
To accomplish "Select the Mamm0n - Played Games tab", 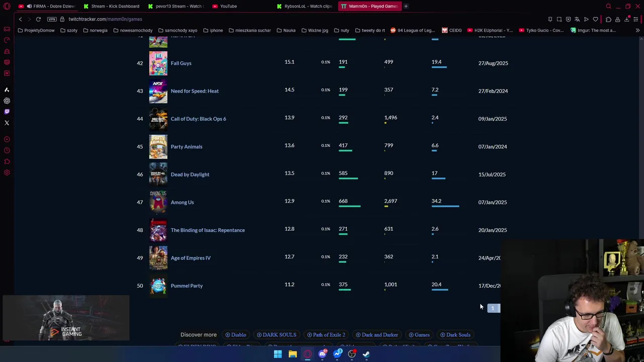I will point(369,6).
